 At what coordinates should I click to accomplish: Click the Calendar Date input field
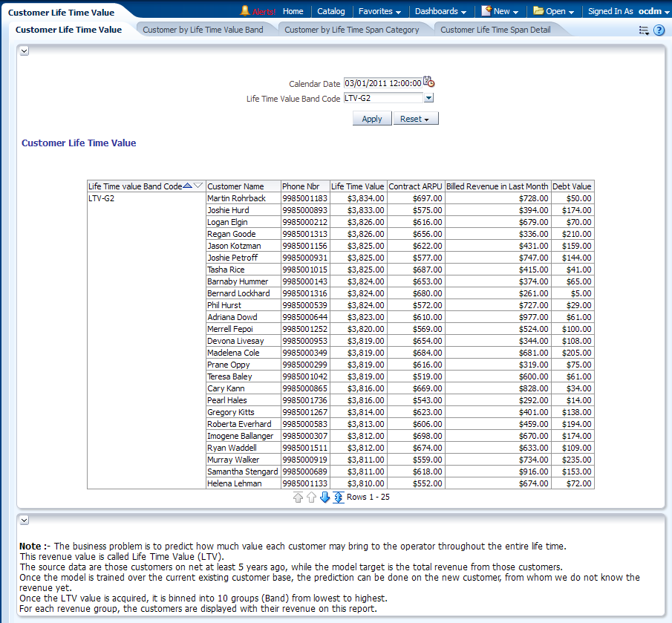pyautogui.click(x=382, y=83)
